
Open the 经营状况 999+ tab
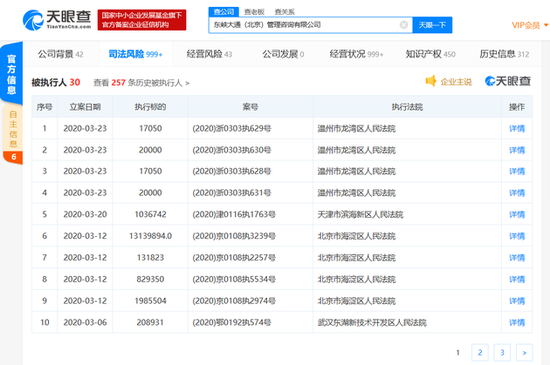tap(356, 54)
